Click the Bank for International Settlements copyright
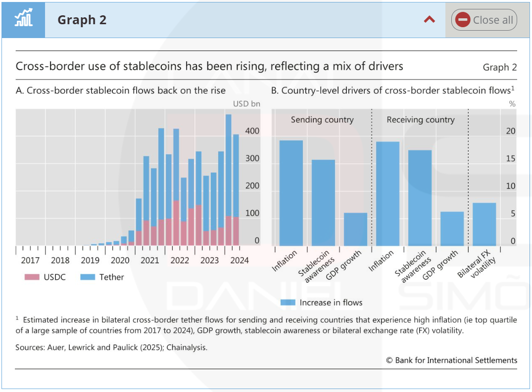The width and height of the screenshot is (532, 392). tap(452, 360)
